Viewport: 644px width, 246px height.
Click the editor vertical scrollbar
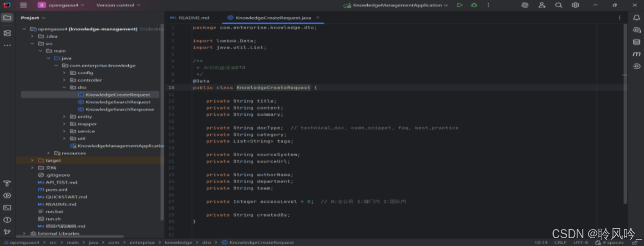[x=626, y=114]
